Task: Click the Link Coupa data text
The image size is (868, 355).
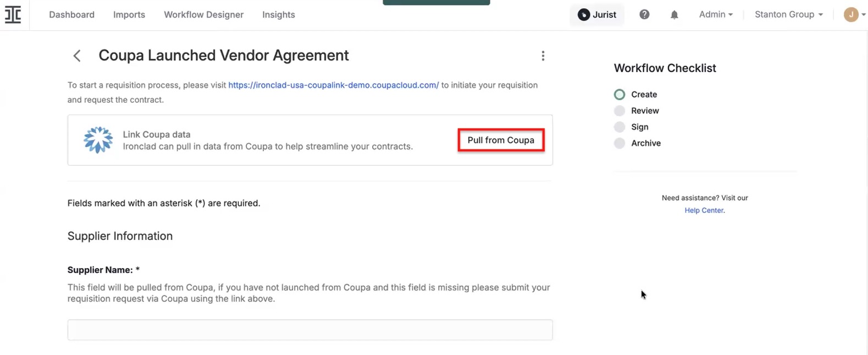Action: (157, 134)
